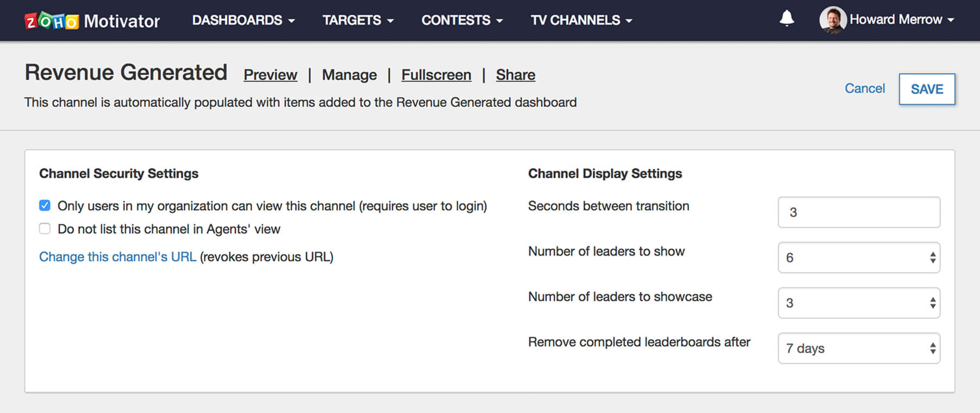The width and height of the screenshot is (980, 413).
Task: Cancel the channel changes
Action: click(865, 89)
